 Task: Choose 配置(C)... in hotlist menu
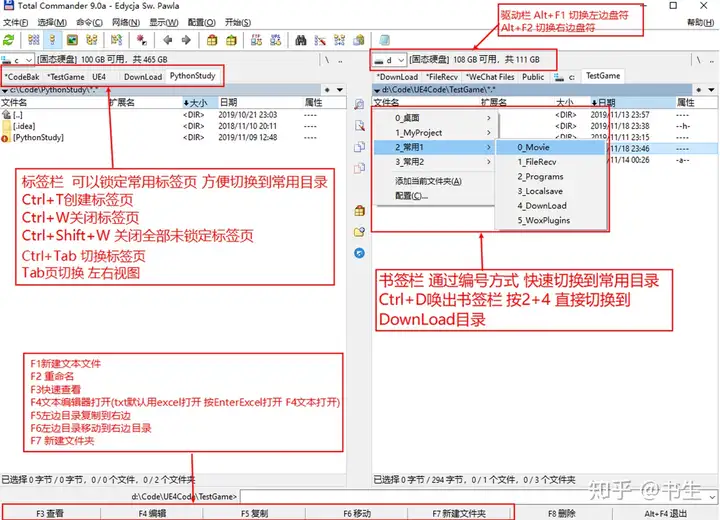(x=434, y=196)
